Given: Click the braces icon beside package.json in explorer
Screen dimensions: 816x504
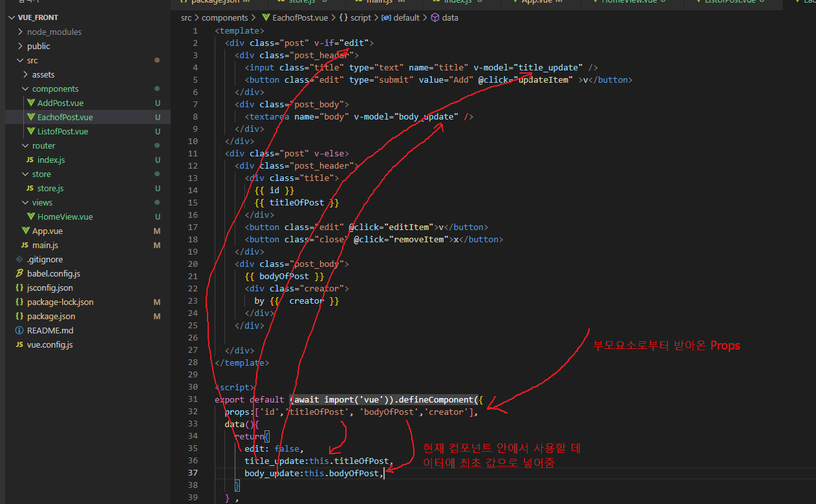Looking at the screenshot, I should tap(19, 316).
